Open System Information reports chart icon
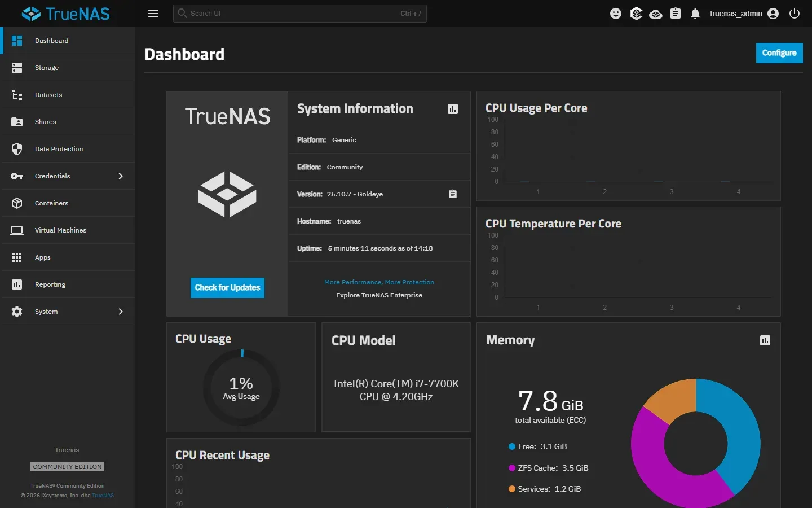The width and height of the screenshot is (812, 508). (453, 109)
